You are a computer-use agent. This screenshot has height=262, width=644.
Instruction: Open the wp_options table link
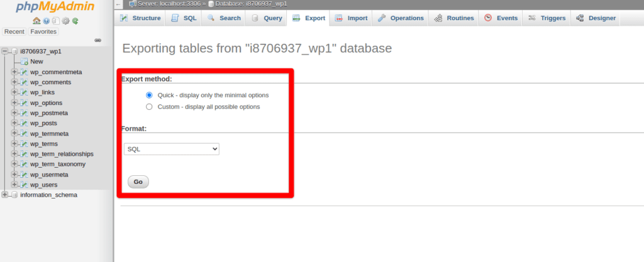[46, 103]
